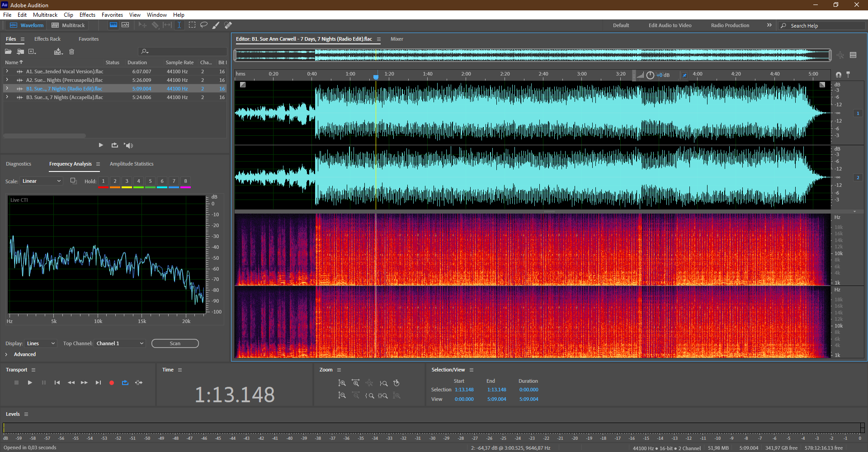Switch to Multitrack view
868x452 pixels.
[x=68, y=25]
